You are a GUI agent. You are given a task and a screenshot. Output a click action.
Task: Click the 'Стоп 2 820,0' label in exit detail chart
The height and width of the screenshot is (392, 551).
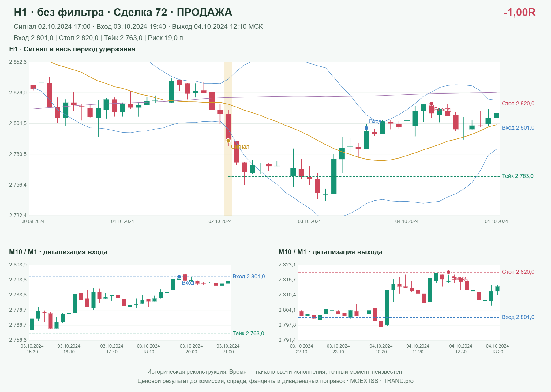click(x=518, y=272)
